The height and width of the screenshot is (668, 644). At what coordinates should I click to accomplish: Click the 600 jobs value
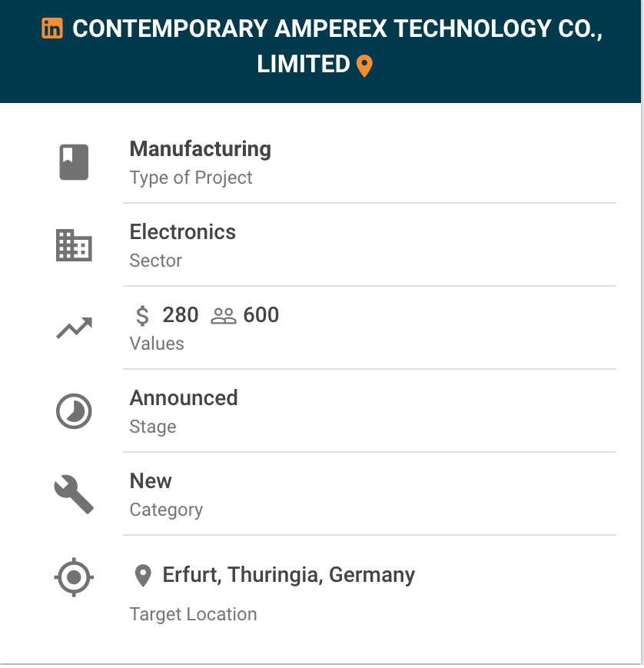261,315
